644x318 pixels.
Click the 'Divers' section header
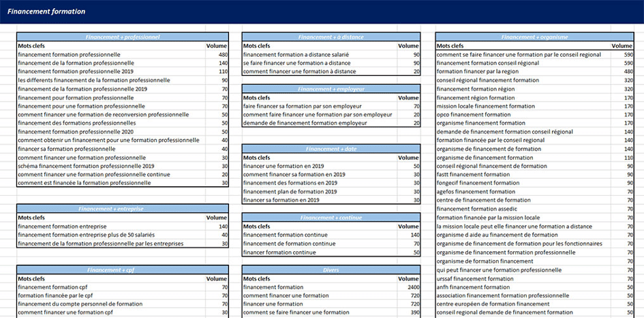(x=331, y=270)
